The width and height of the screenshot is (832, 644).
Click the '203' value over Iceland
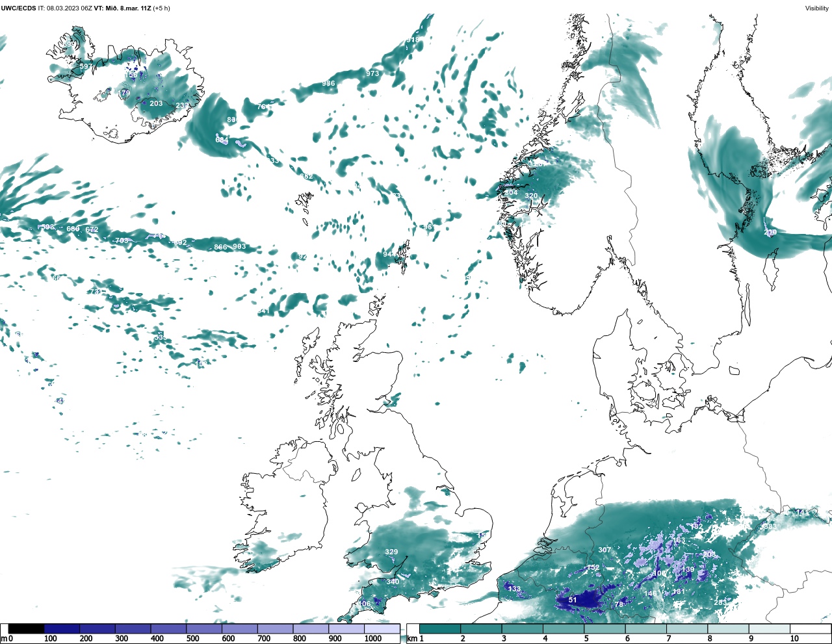(x=156, y=103)
